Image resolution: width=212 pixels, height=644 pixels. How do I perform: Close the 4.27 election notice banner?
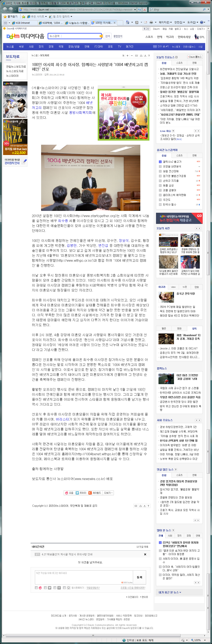pos(145,554)
